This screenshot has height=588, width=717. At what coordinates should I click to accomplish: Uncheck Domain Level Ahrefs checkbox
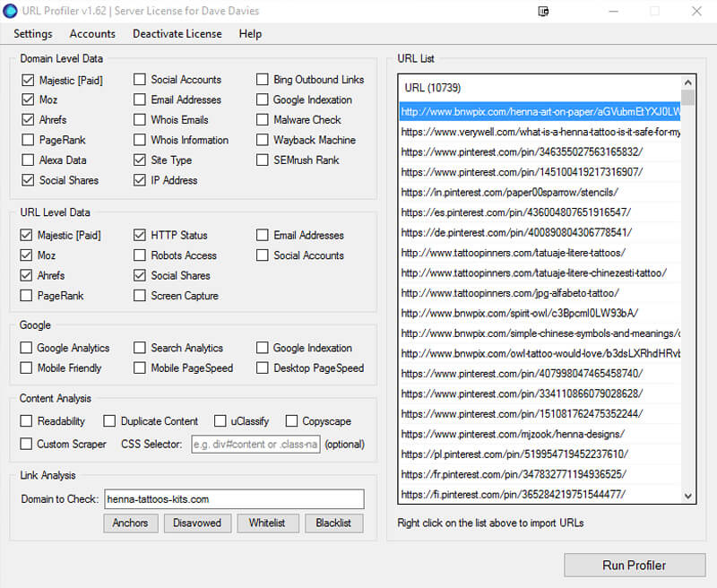coord(28,119)
